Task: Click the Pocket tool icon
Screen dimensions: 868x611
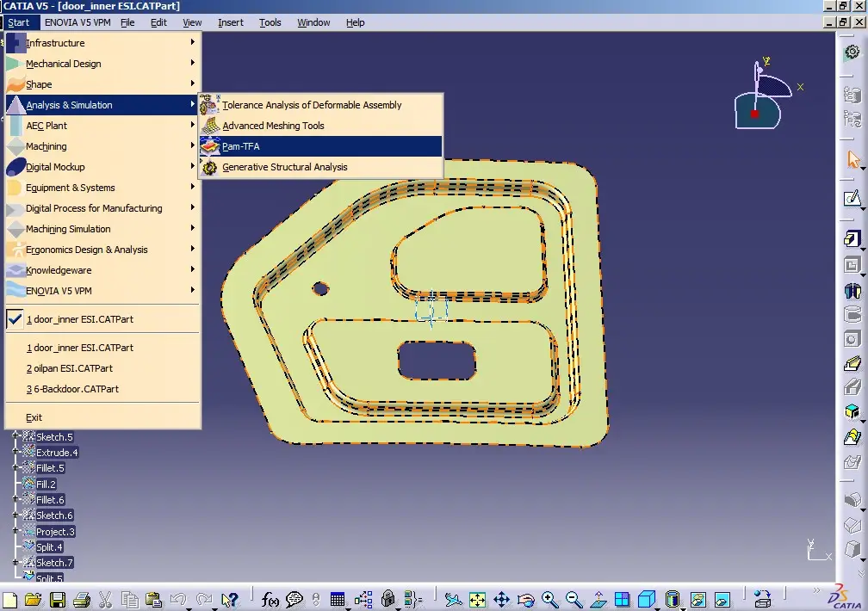Action: [852, 266]
